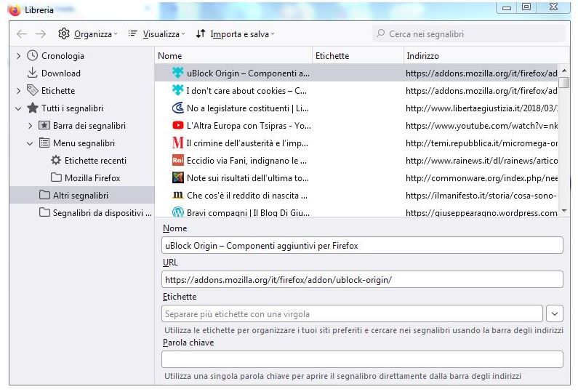Click the il manifesto favicon
This screenshot has height=392, width=578.
(177, 195)
